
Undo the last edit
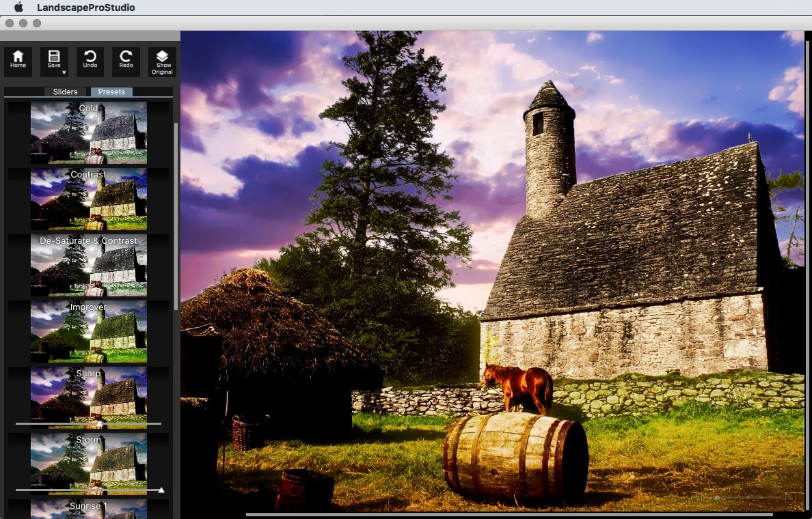[x=90, y=61]
